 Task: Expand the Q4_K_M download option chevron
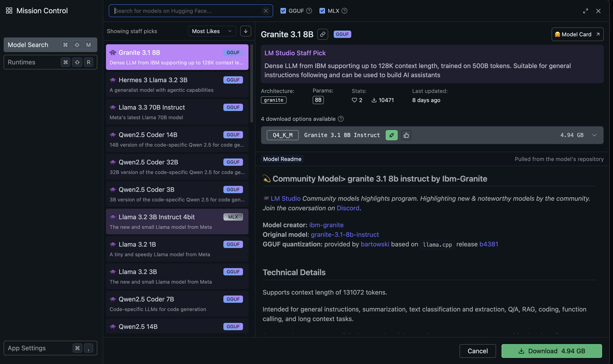coord(594,135)
